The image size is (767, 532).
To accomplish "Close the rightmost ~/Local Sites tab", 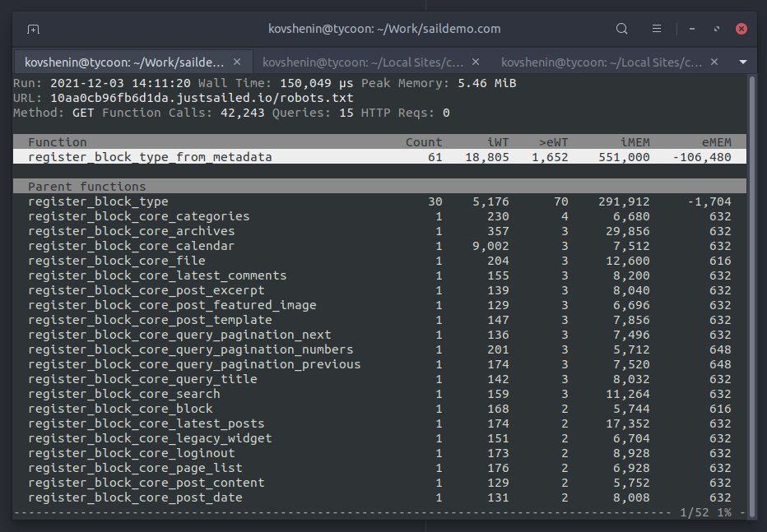I will (715, 62).
